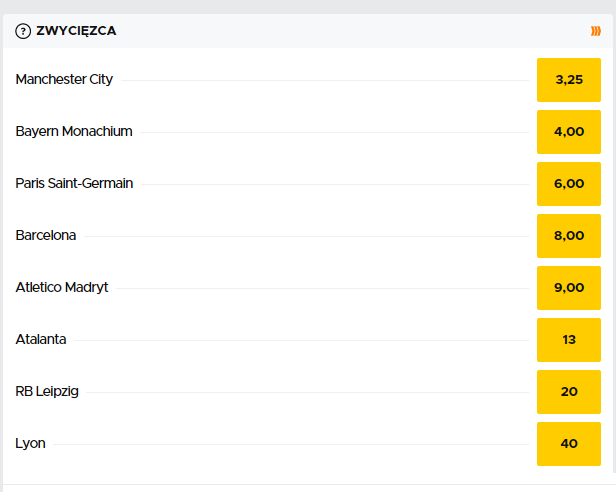Screen dimensions: 616x492
Task: Choose RB Leipzig odds 20
Action: (568, 392)
